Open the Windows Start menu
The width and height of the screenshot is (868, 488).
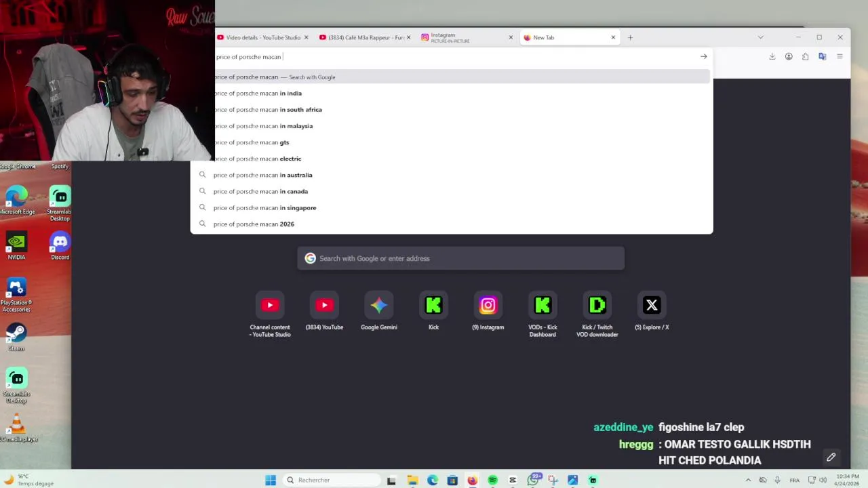click(x=271, y=480)
